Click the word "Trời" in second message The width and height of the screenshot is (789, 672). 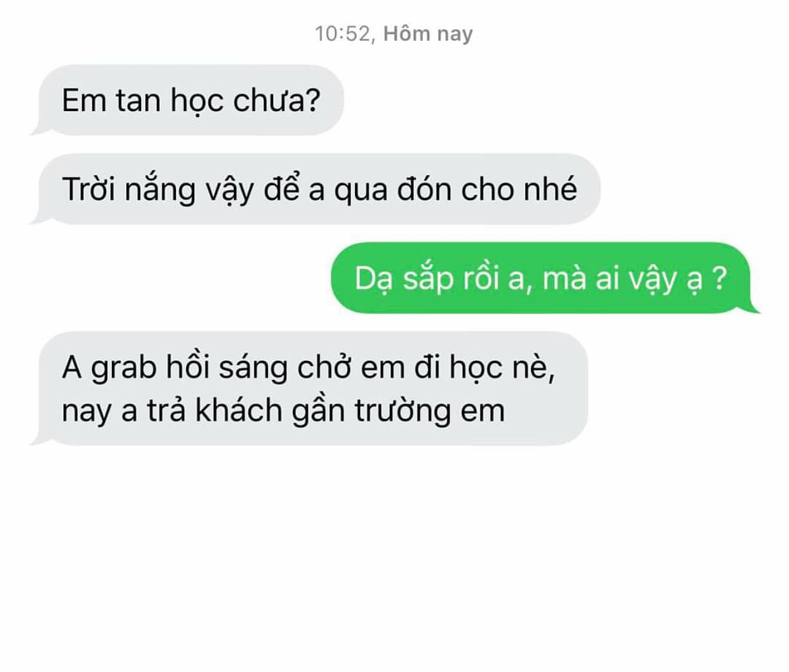(x=89, y=190)
